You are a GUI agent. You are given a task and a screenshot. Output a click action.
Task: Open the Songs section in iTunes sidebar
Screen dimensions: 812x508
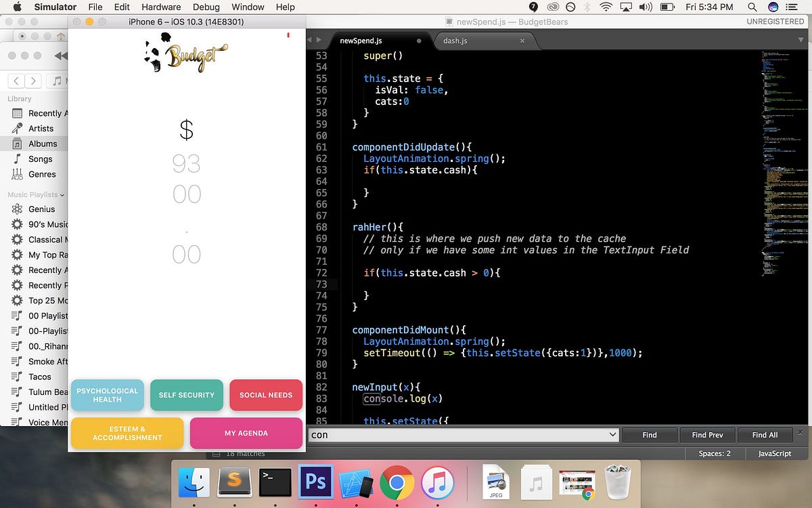click(42, 158)
